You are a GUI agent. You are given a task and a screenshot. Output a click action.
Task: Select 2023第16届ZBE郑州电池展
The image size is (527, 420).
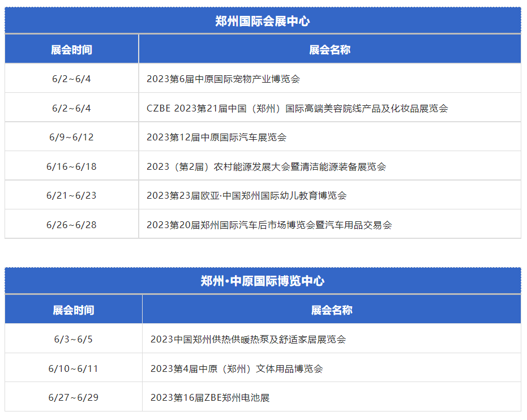(x=210, y=397)
